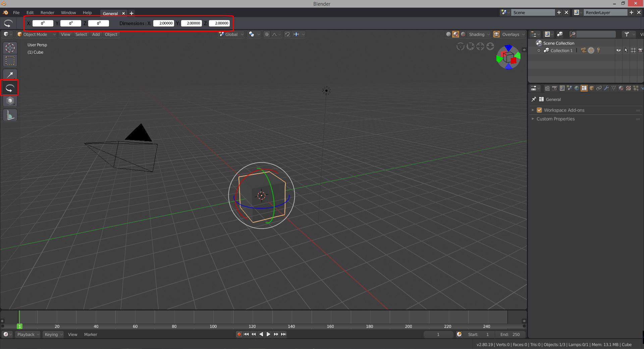Open the File menu
The height and width of the screenshot is (349, 644).
coord(16,12)
